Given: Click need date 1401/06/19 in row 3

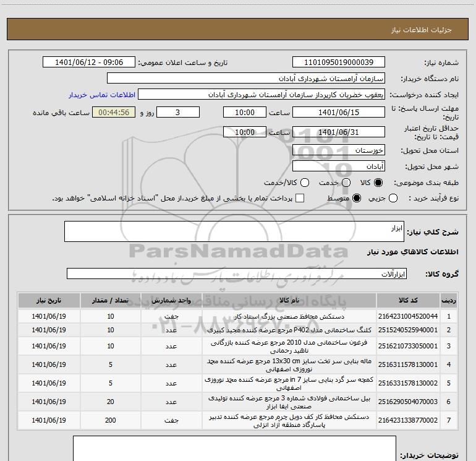Looking at the screenshot, I should click(49, 346).
